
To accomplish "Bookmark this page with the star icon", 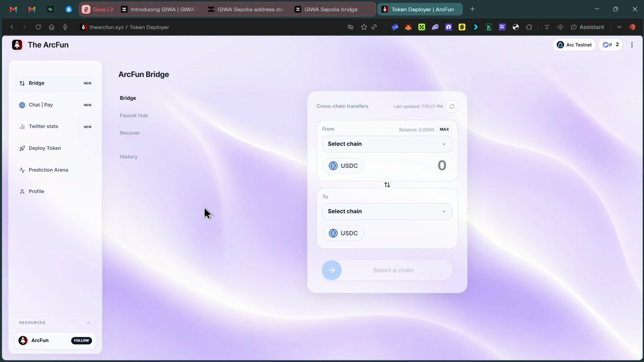I will [x=364, y=27].
